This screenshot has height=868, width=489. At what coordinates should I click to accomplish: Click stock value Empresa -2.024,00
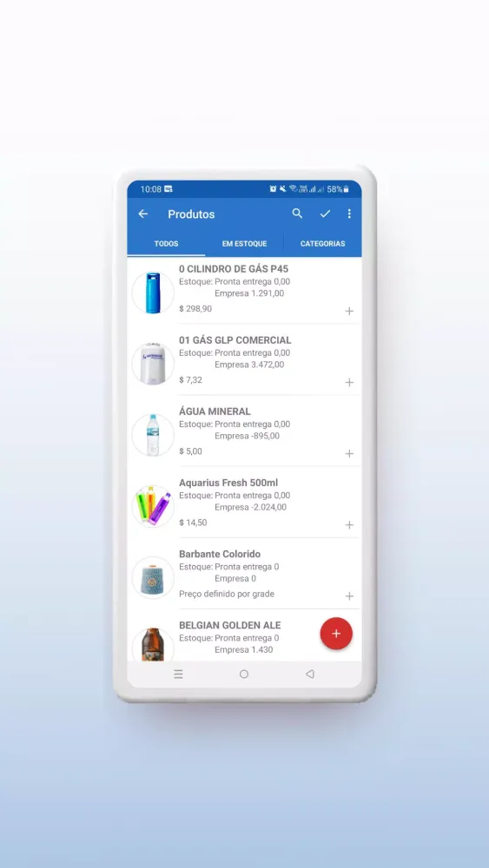pos(250,507)
